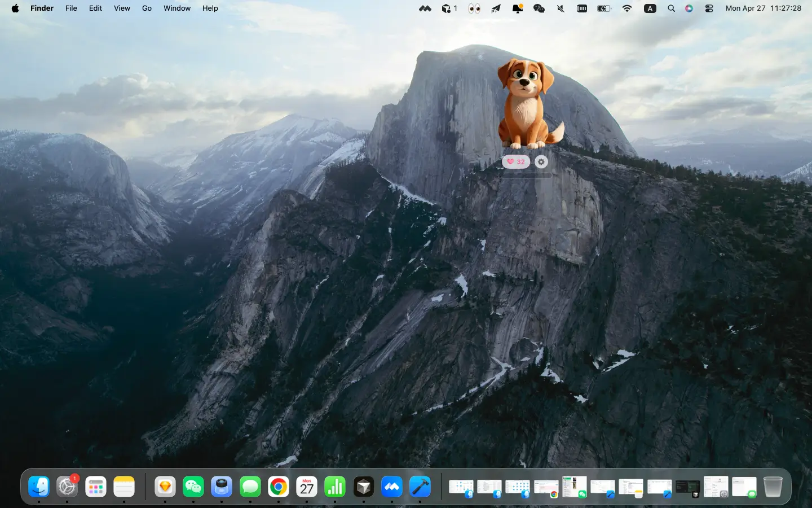Viewport: 812px width, 508px height.
Task: Open the blue double-peak app in the Dock
Action: [x=392, y=487]
